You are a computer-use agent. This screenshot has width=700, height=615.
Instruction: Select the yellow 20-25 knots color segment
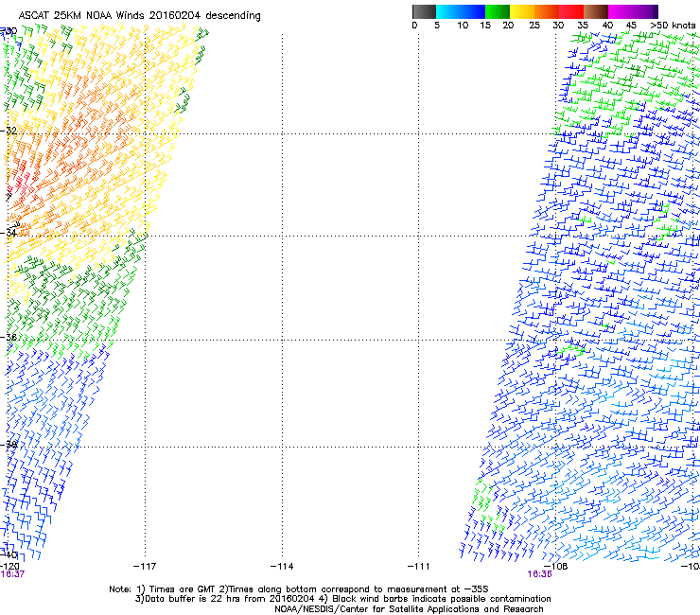click(522, 11)
